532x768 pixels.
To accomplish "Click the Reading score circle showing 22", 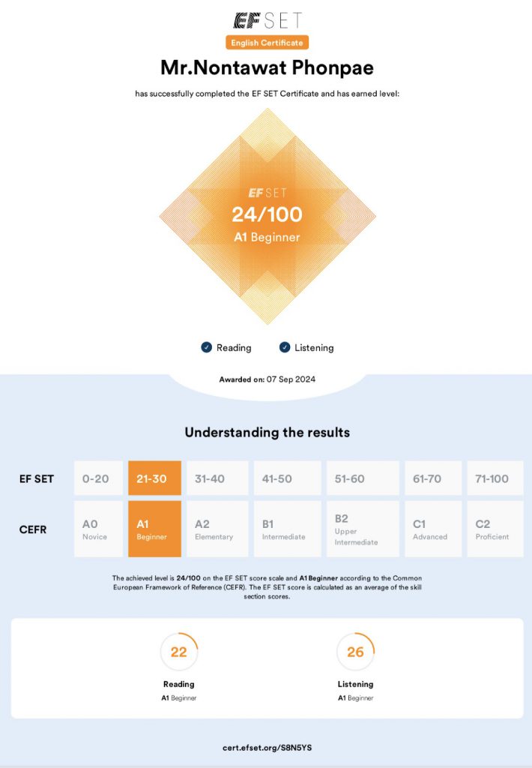I will 178,652.
